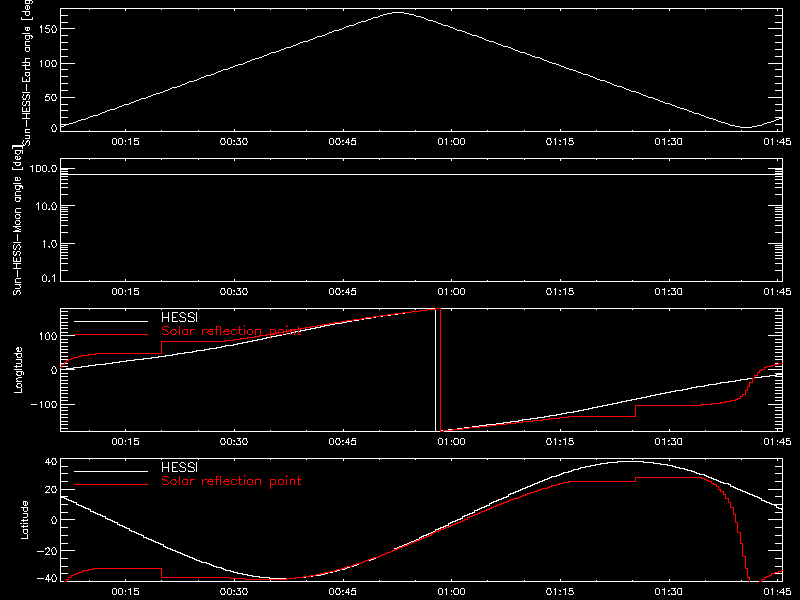The image size is (800, 600).
Task: Click 01:45 time label under Earth angle plot
Action: pyautogui.click(x=777, y=142)
